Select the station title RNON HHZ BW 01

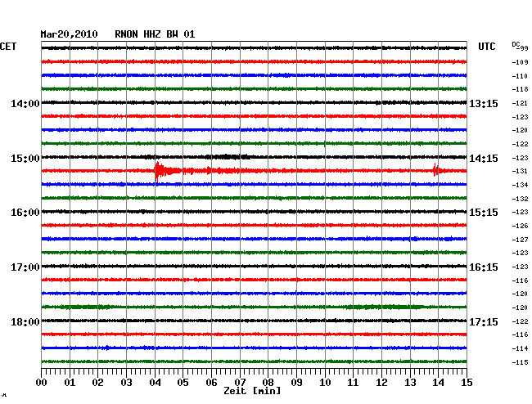pyautogui.click(x=155, y=34)
